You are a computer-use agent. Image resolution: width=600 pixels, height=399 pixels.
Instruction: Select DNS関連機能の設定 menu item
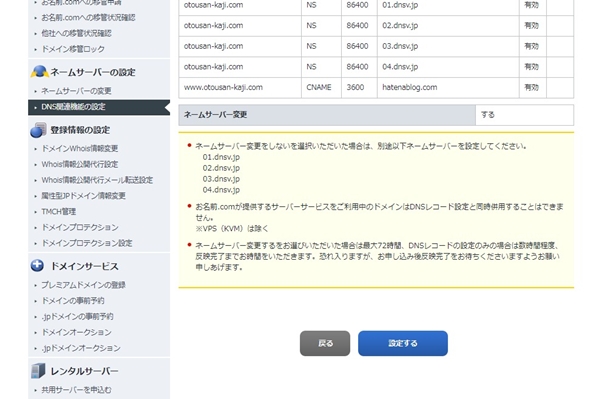[99, 107]
